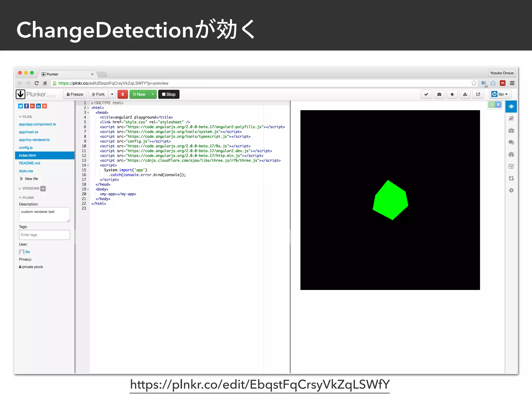Click the download plunk icon

(465, 94)
